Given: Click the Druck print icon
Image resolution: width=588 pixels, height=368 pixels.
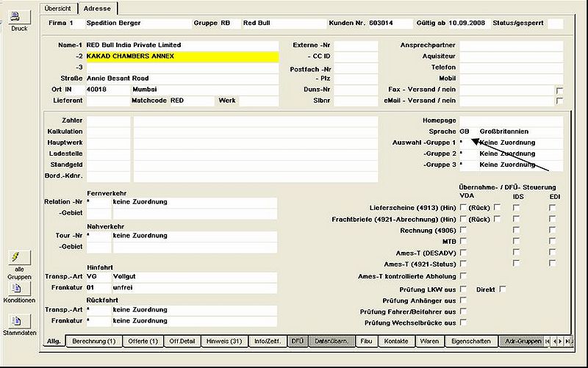Looking at the screenshot, I should (x=15, y=17).
